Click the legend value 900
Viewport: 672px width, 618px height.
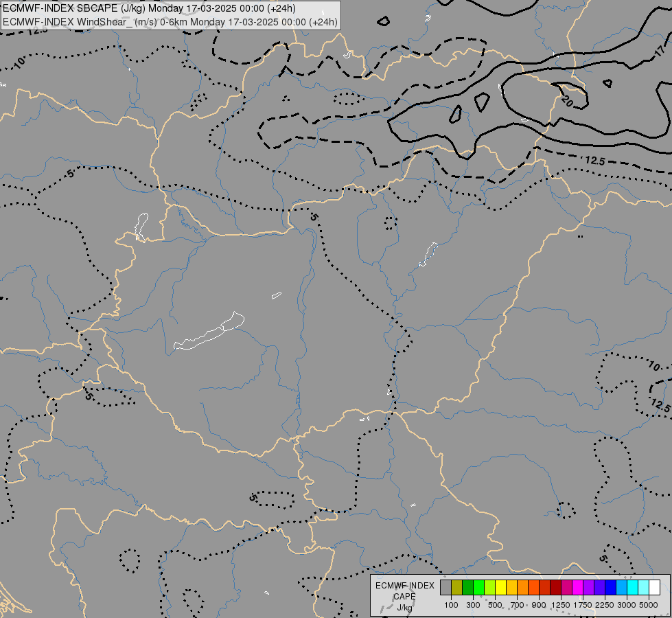point(539,605)
